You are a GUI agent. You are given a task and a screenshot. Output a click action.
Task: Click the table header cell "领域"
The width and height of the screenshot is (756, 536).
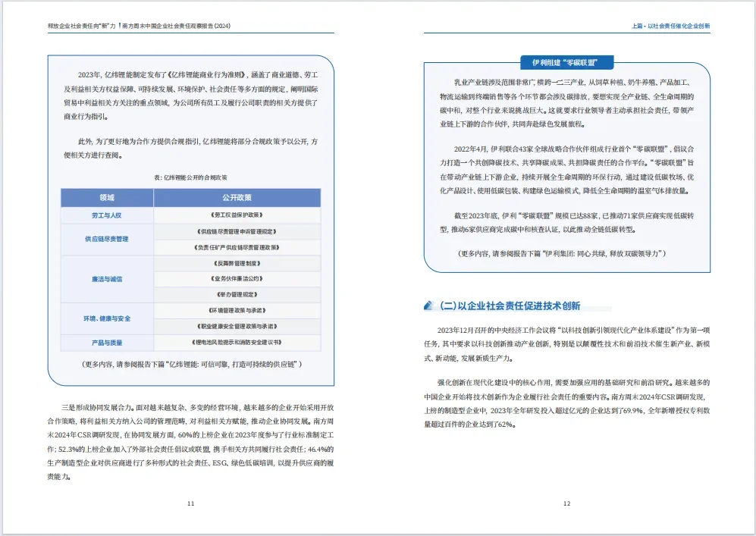[107, 198]
